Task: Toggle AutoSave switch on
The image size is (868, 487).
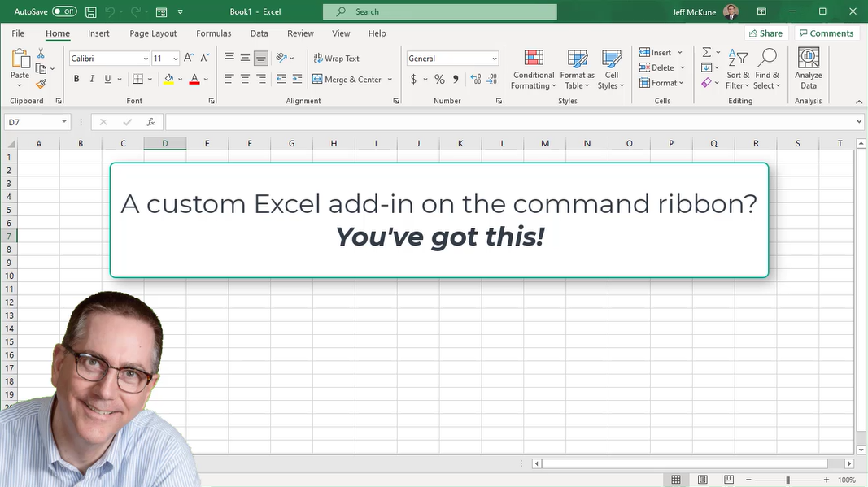Action: click(65, 11)
